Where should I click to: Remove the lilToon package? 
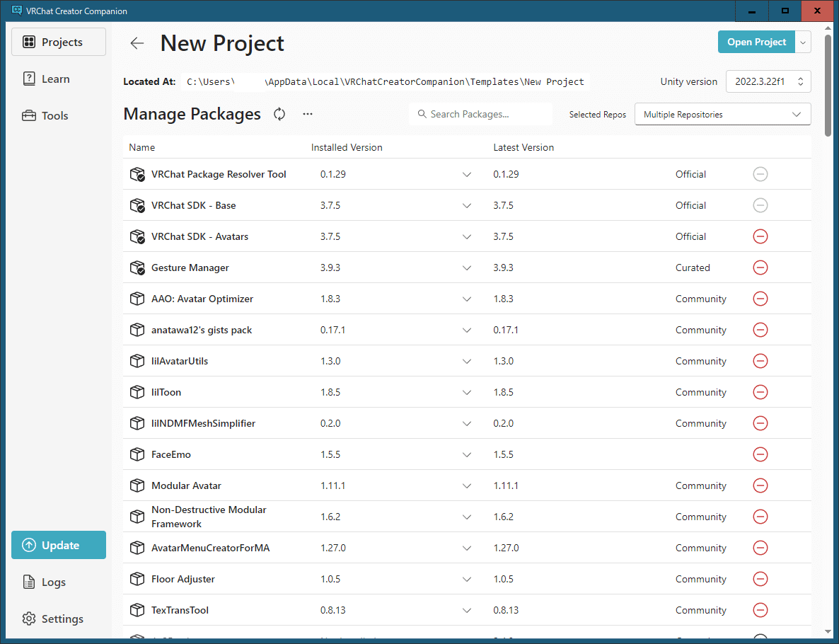[x=760, y=392]
